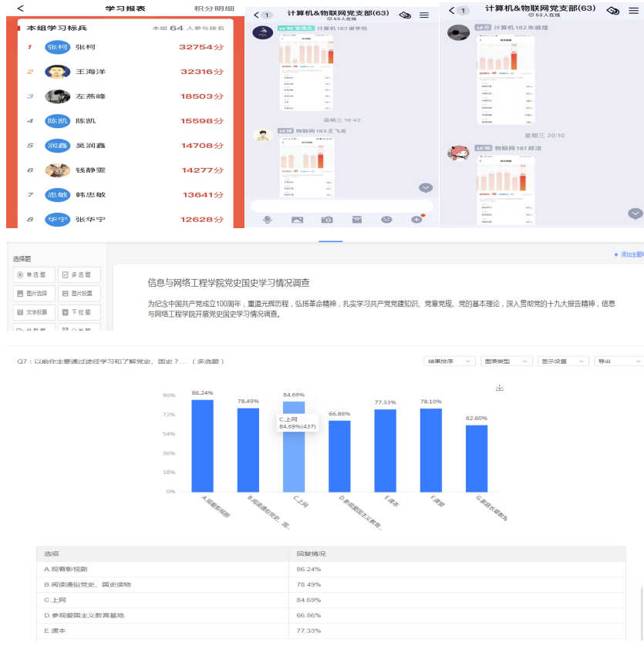The height and width of the screenshot is (646, 644).
Task: Select the 单选题 question type
Action: 35,274
